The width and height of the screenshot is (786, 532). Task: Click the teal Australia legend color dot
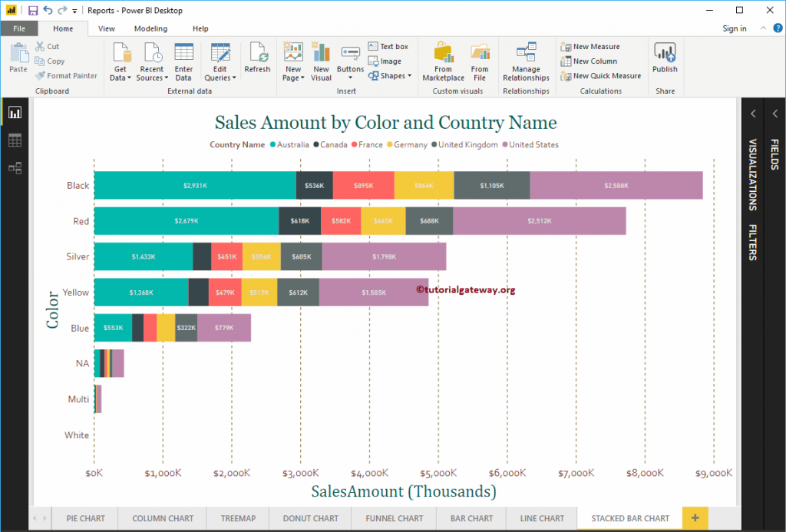(273, 144)
